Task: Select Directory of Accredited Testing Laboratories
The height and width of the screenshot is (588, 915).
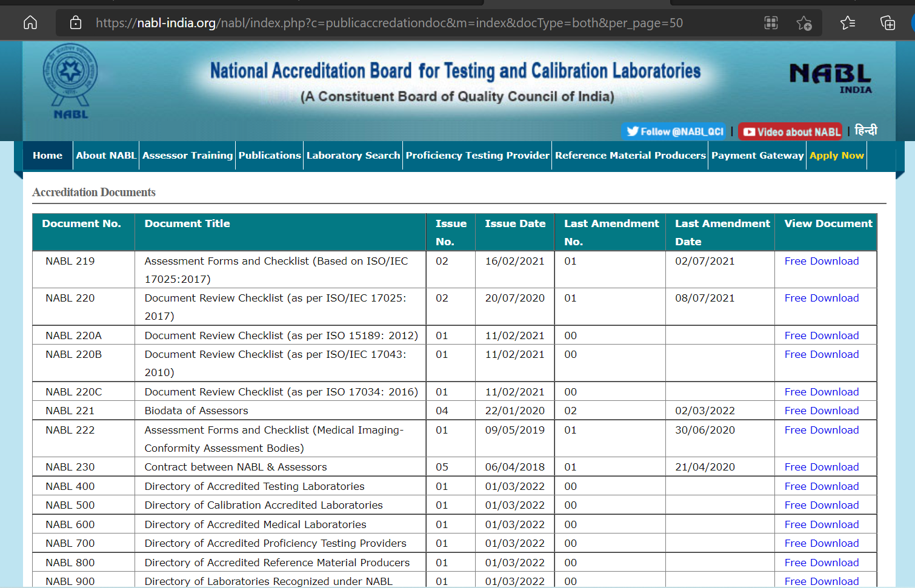Action: pyautogui.click(x=255, y=486)
